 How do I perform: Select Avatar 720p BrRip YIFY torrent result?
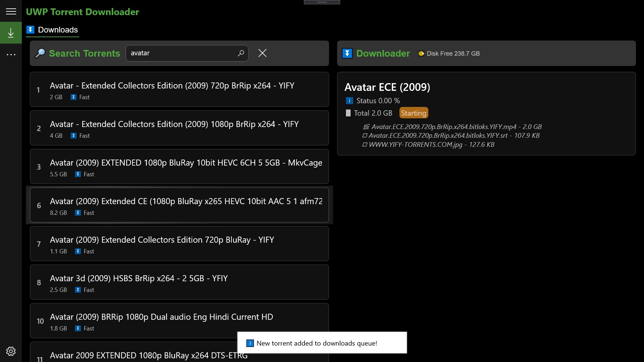(179, 90)
